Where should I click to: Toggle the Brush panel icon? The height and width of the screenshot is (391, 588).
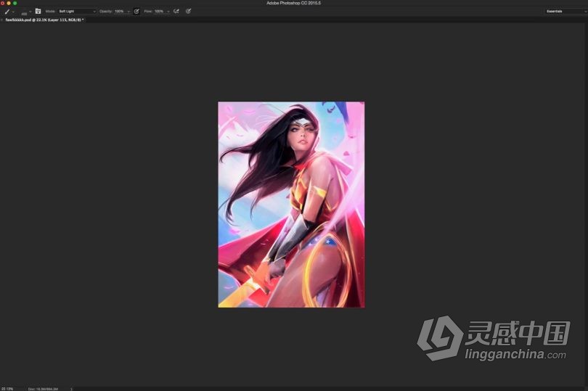38,12
